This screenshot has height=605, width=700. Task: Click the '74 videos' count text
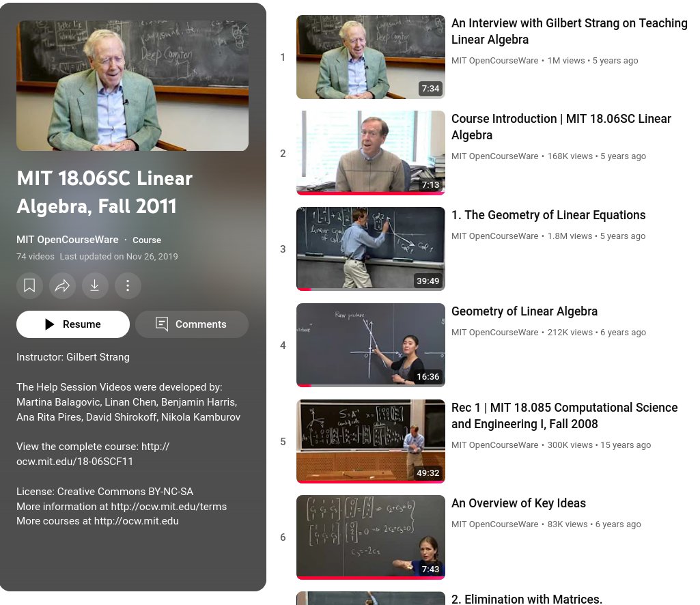click(36, 256)
